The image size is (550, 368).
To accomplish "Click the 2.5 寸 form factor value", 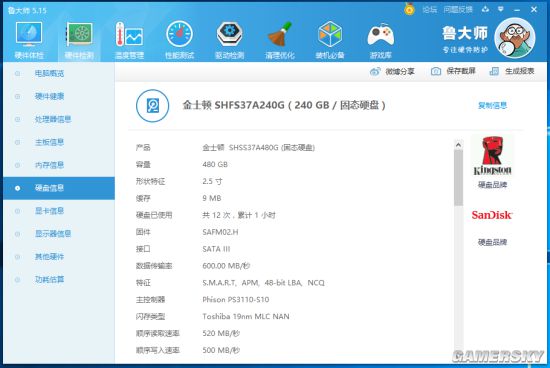I will click(212, 181).
